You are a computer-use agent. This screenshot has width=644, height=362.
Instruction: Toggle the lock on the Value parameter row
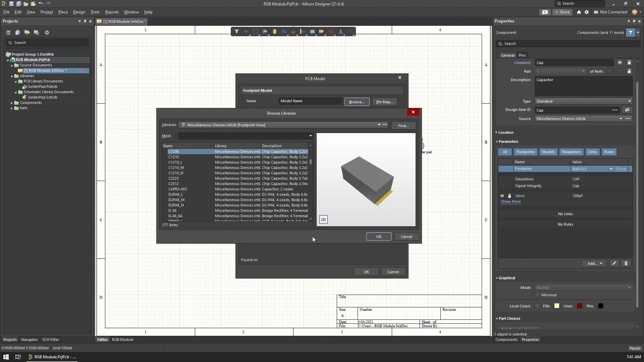click(x=509, y=196)
